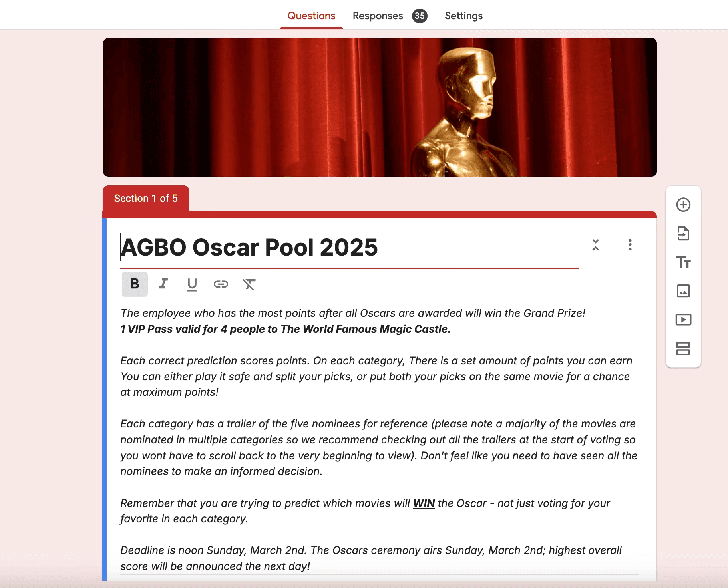Add title and description icon

tap(683, 262)
